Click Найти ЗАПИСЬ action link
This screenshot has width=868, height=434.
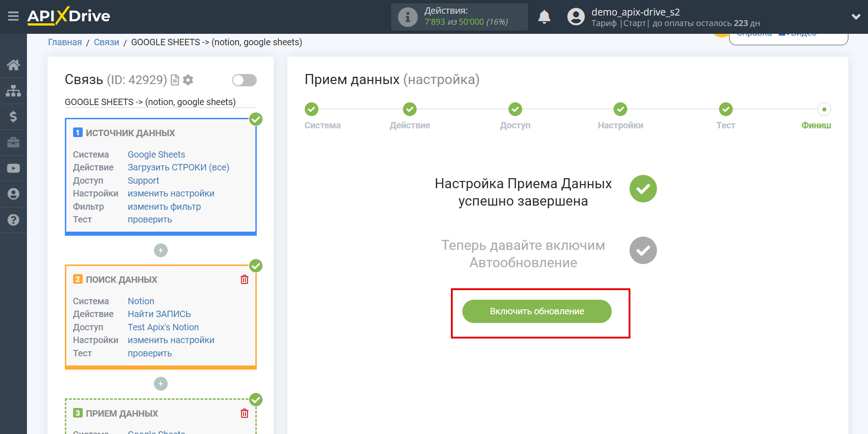tap(159, 314)
